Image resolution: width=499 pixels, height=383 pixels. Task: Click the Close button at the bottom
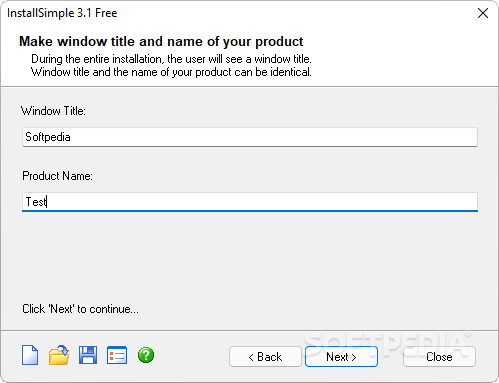point(439,357)
